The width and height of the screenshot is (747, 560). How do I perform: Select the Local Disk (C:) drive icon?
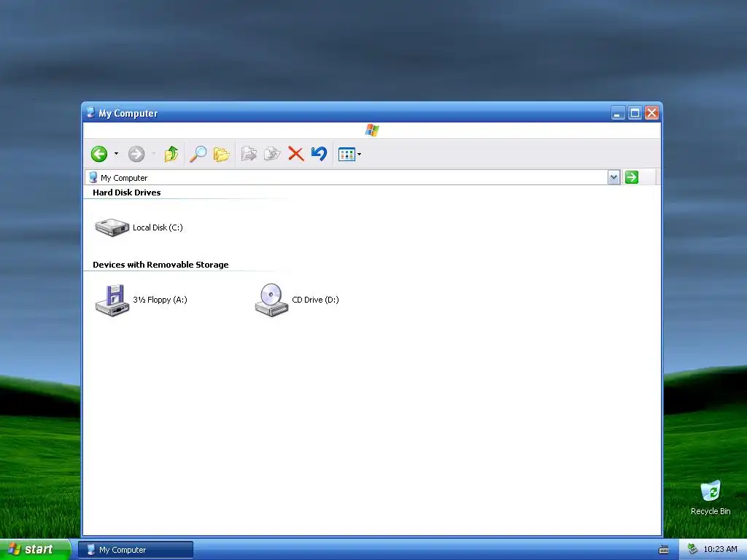click(x=112, y=227)
